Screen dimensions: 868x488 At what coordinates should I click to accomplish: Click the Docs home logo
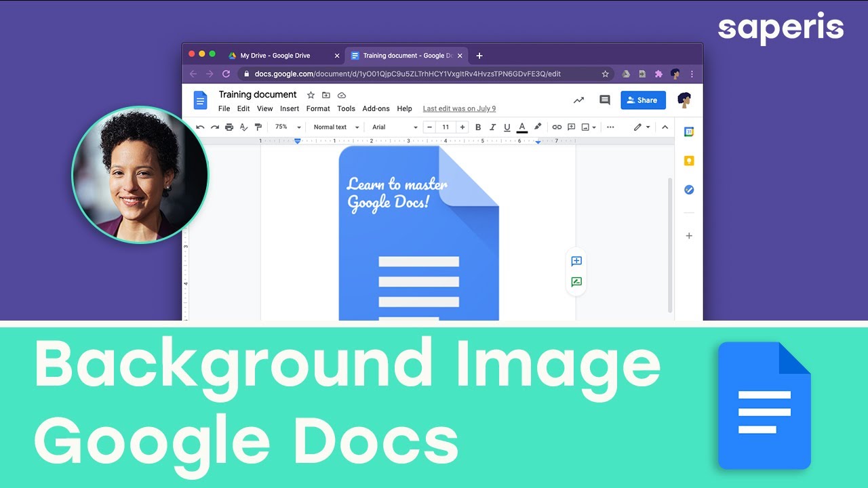200,100
